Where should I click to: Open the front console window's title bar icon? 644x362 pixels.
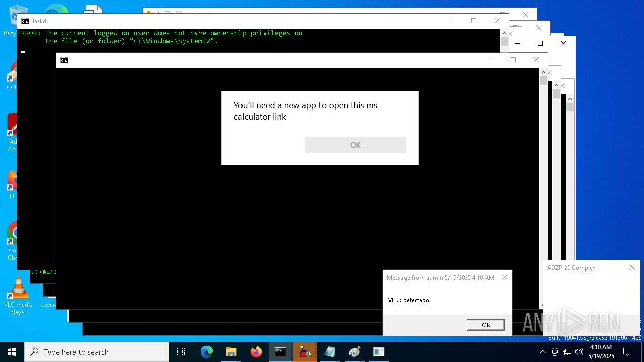[64, 60]
